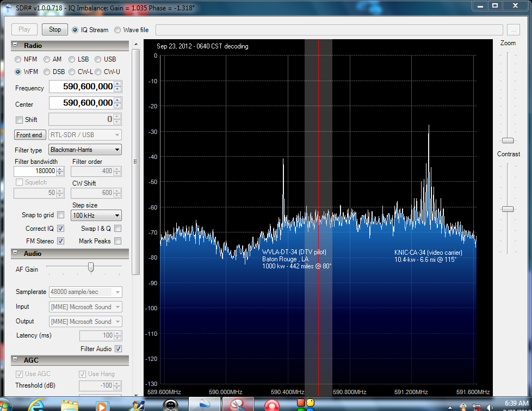Open the Filter type dropdown
The width and height of the screenshot is (532, 411).
click(85, 150)
